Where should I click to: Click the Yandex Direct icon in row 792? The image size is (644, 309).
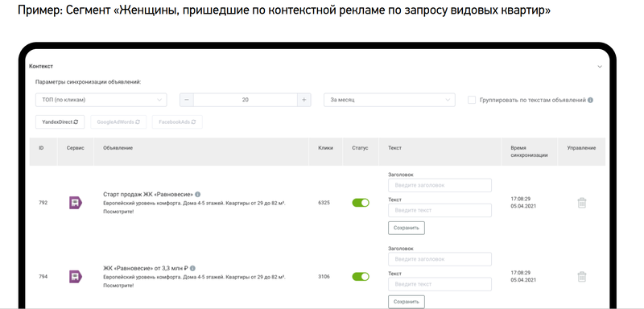tap(76, 203)
